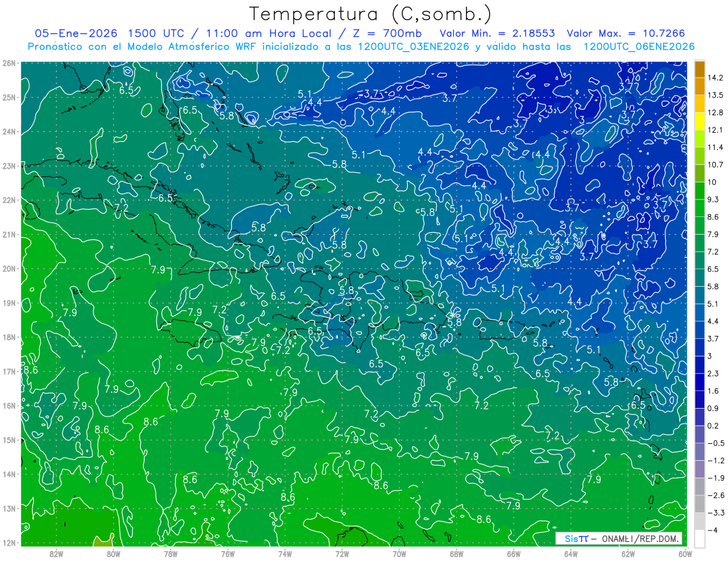Click the colorbar label "9.3"
This screenshot has width=728, height=562.
(713, 199)
